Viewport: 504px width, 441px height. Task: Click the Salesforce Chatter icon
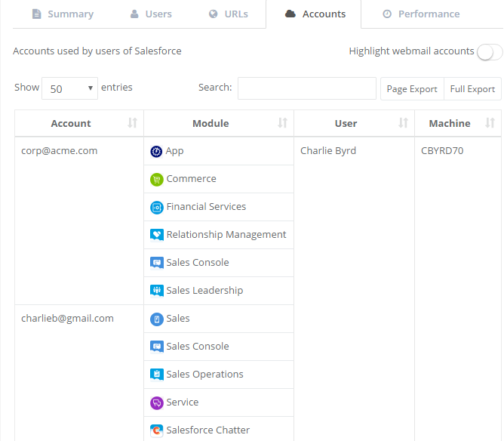[x=156, y=430]
